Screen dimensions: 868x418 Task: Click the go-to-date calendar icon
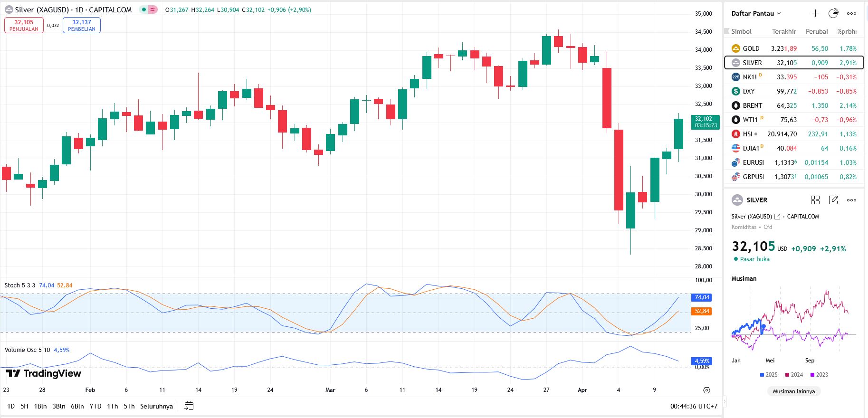point(189,406)
